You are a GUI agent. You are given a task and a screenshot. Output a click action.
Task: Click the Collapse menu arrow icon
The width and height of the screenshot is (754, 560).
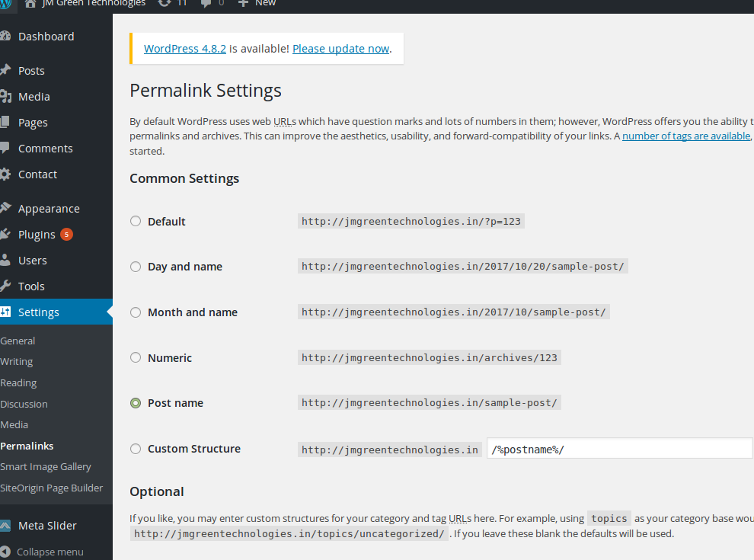5,552
